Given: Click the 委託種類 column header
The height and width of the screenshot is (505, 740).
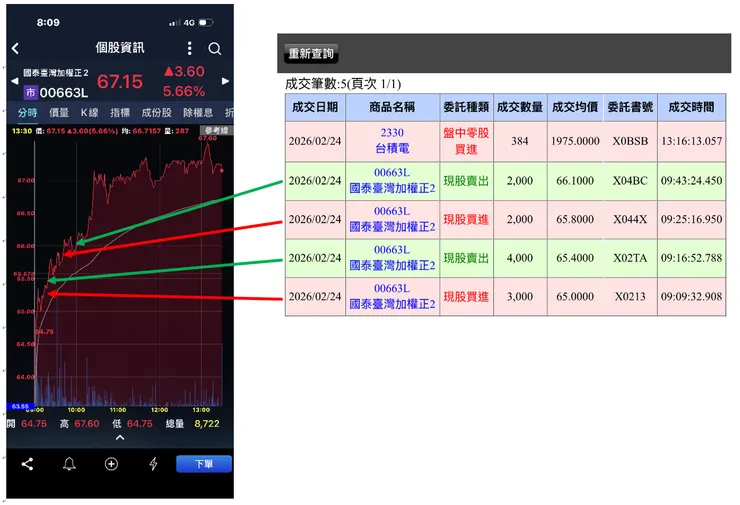Looking at the screenshot, I should (x=466, y=107).
